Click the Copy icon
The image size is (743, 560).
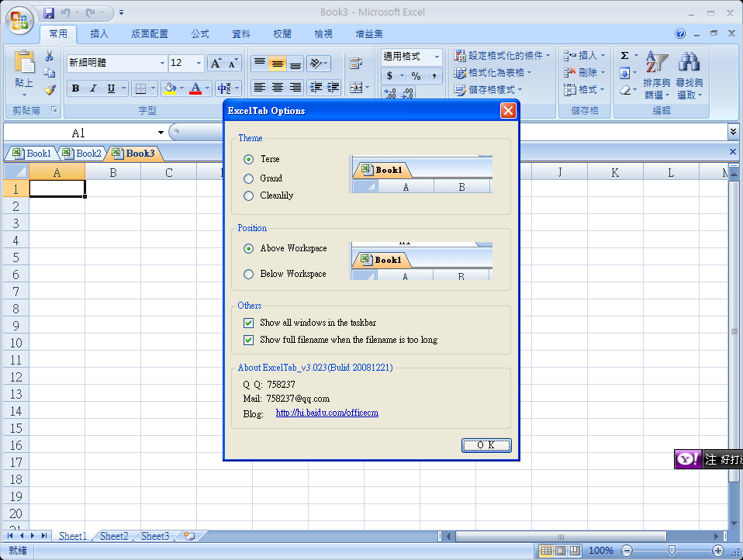[50, 72]
